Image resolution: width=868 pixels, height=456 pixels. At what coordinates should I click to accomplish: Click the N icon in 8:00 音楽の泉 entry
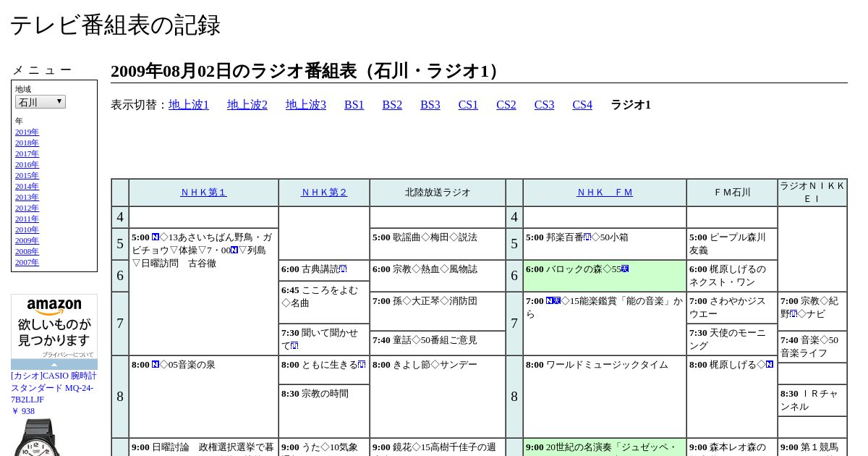156,365
